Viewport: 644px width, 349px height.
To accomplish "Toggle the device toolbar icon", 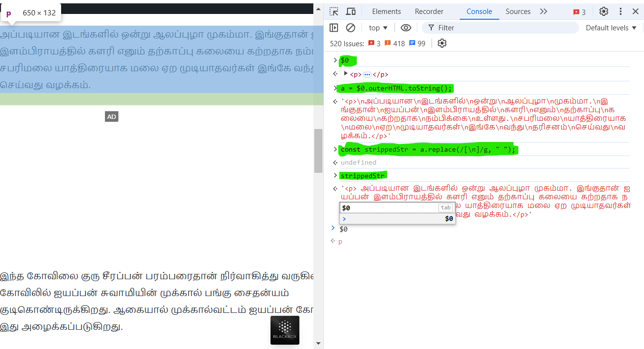I will coord(351,12).
